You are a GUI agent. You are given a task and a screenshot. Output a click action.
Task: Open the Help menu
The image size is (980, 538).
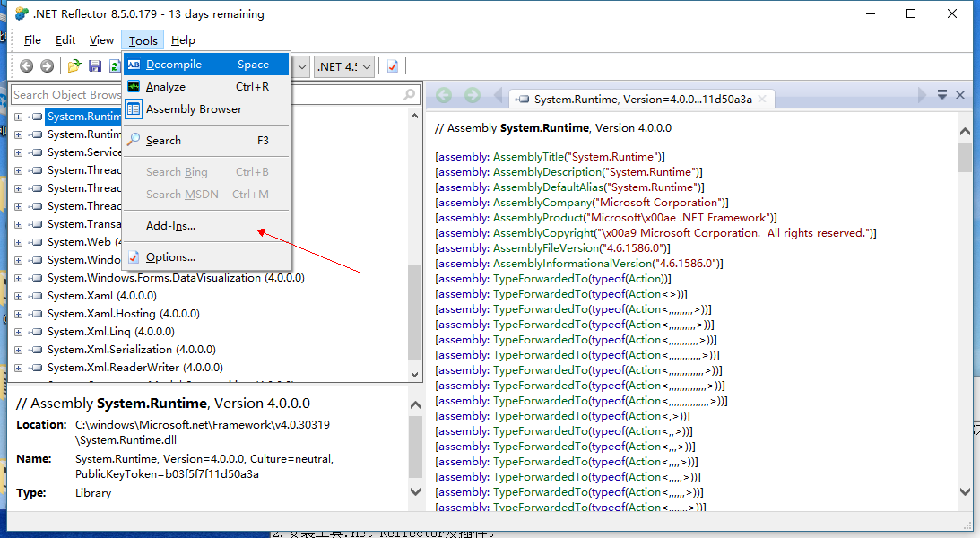click(183, 40)
